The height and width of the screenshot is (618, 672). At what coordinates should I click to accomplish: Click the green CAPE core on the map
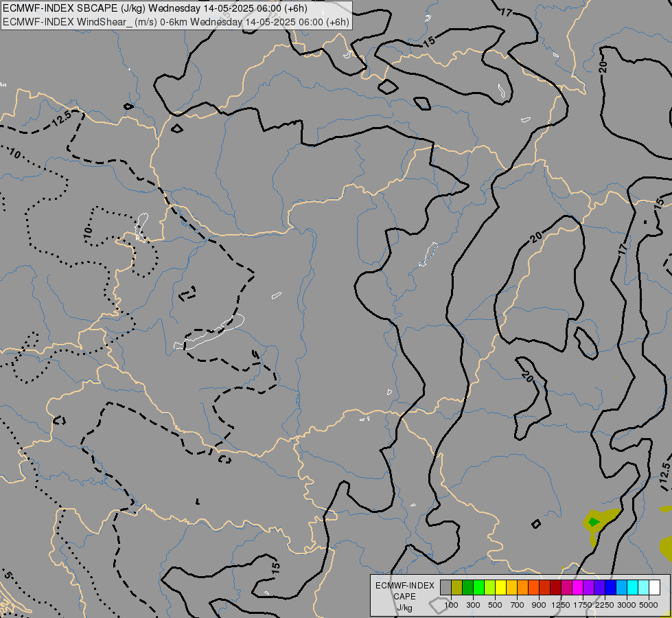[594, 522]
